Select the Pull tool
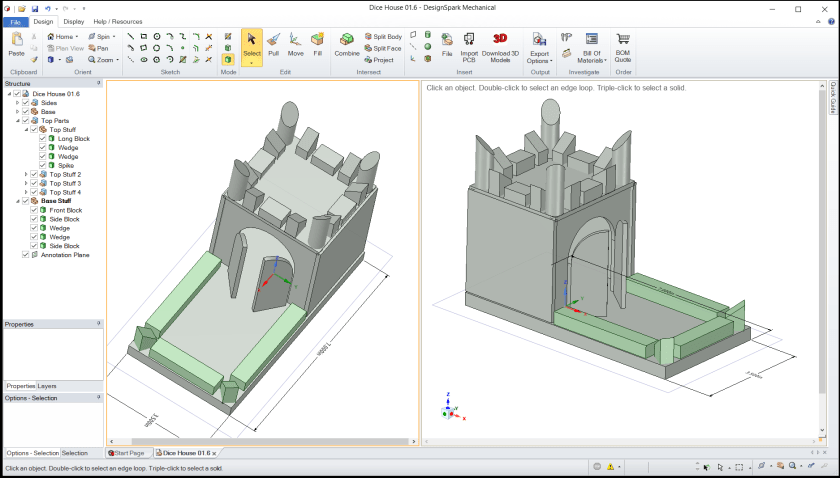This screenshot has height=478, width=840. pos(273,44)
